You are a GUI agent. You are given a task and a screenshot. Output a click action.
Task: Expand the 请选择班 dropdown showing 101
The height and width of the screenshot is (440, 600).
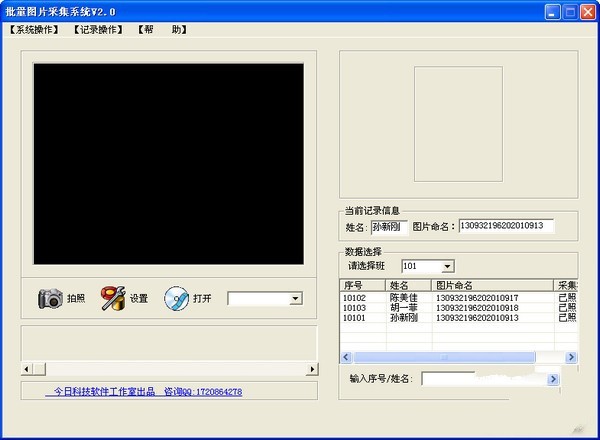point(447,266)
